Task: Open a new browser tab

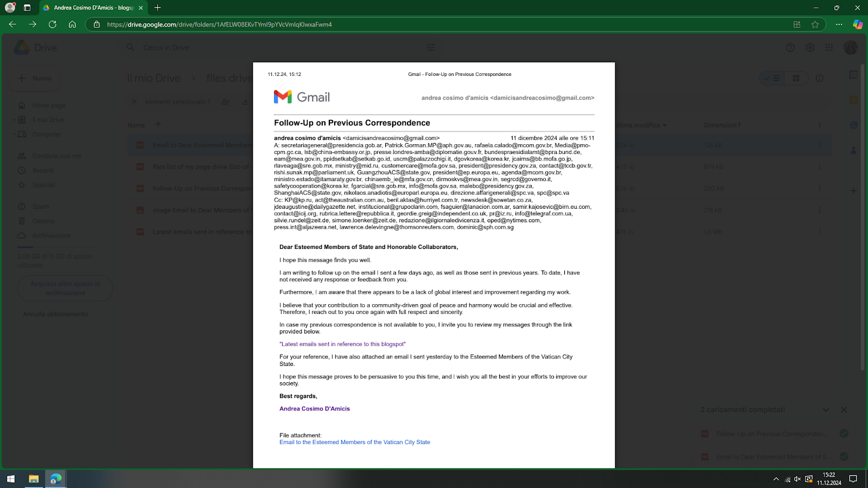Action: (x=157, y=8)
